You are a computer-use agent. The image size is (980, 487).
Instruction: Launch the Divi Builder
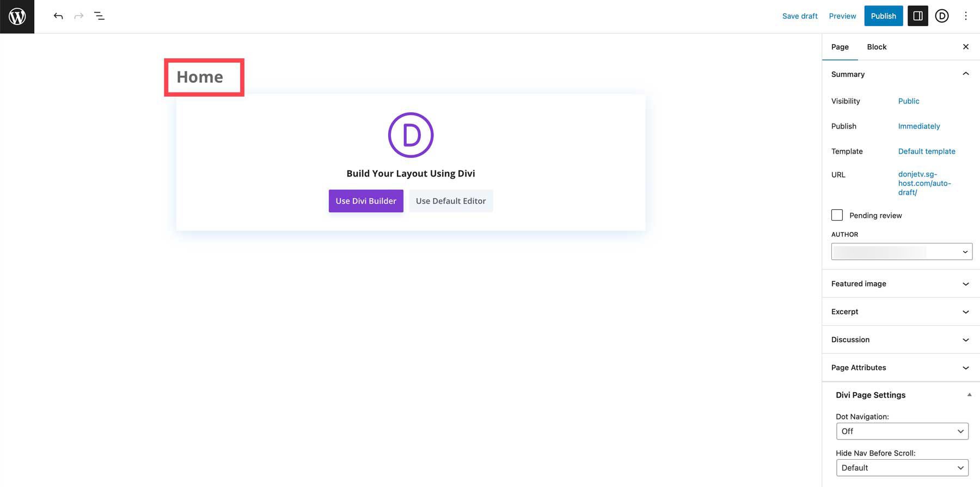366,201
